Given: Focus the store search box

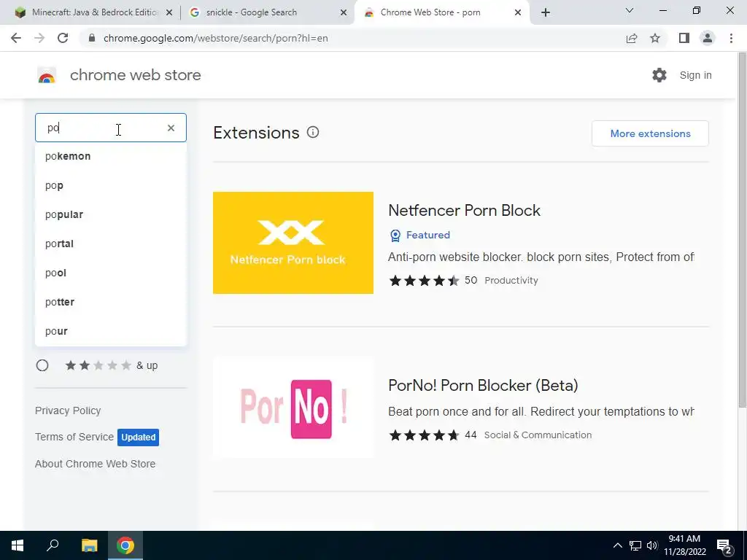Looking at the screenshot, I should pyautogui.click(x=111, y=128).
